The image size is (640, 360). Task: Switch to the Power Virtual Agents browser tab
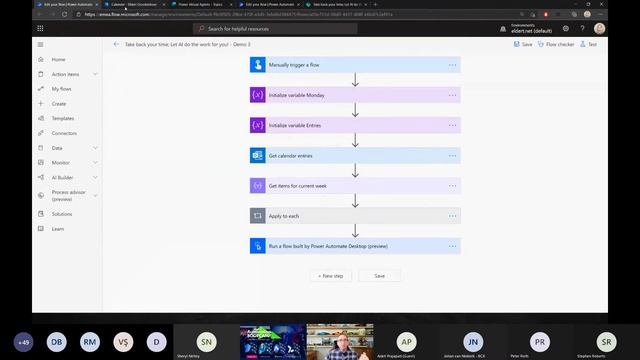pyautogui.click(x=201, y=4)
